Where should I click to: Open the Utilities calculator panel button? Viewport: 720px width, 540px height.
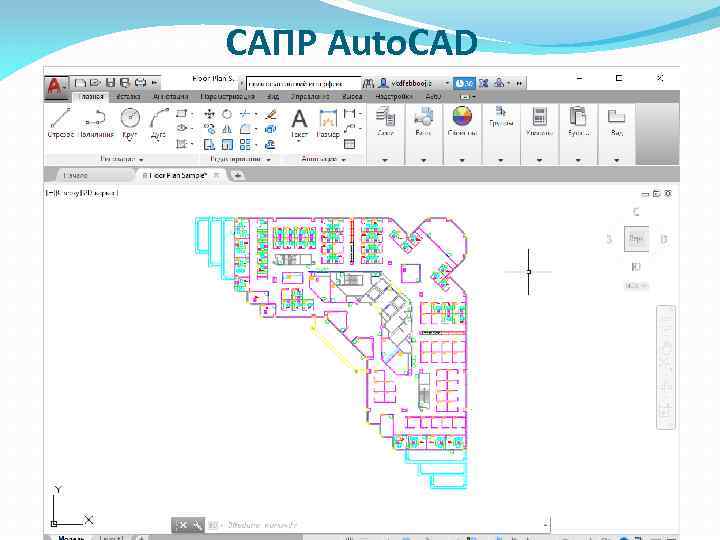tap(540, 121)
